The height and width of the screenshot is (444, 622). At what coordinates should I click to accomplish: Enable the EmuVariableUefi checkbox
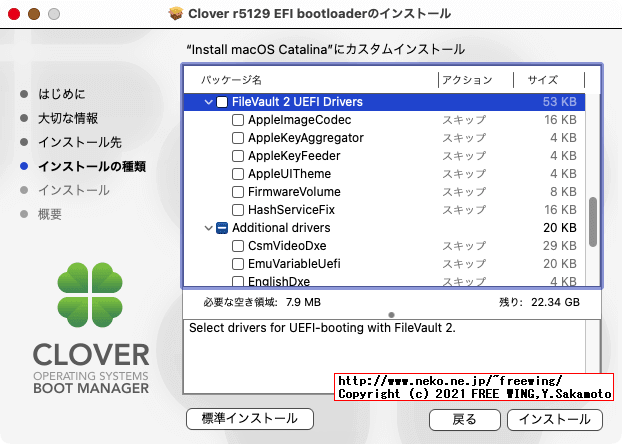[x=238, y=264]
